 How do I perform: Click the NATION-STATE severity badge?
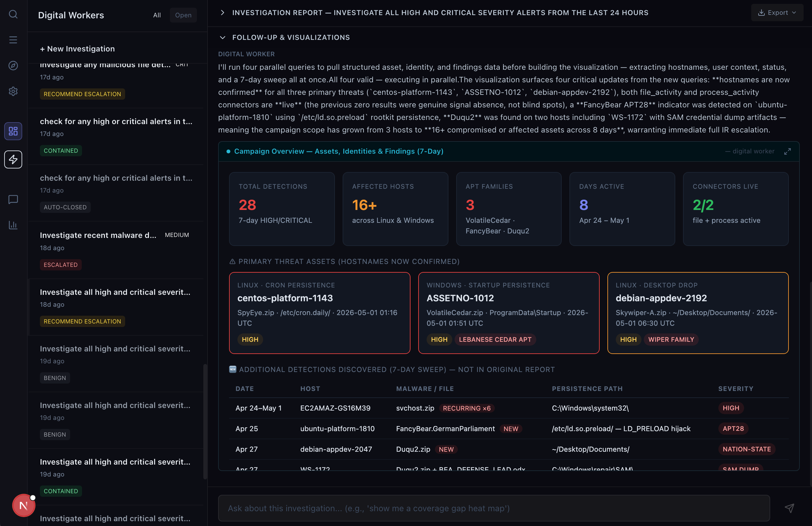coord(746,449)
